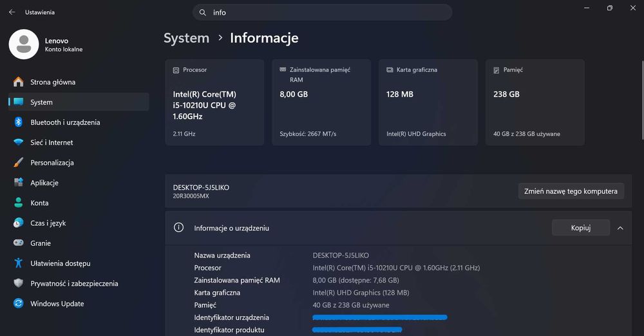Restore down the Settings window
The width and height of the screenshot is (644, 336).
[x=610, y=8]
